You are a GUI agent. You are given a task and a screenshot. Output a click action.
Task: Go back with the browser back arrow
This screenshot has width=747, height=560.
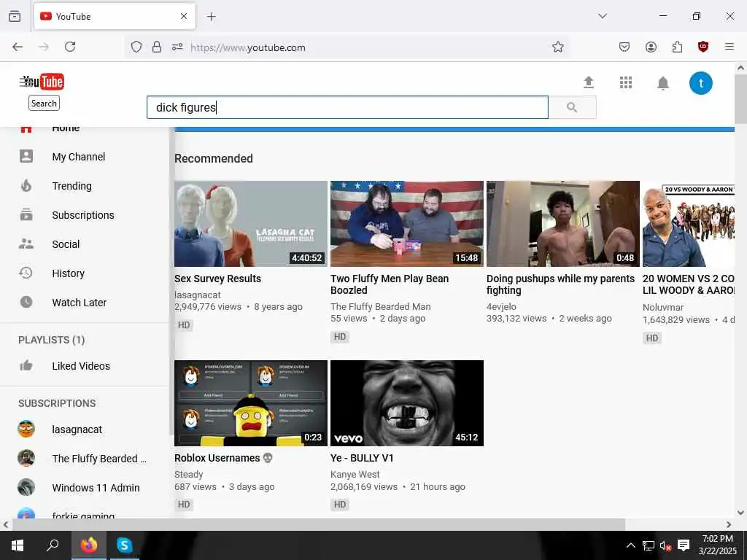[18, 47]
